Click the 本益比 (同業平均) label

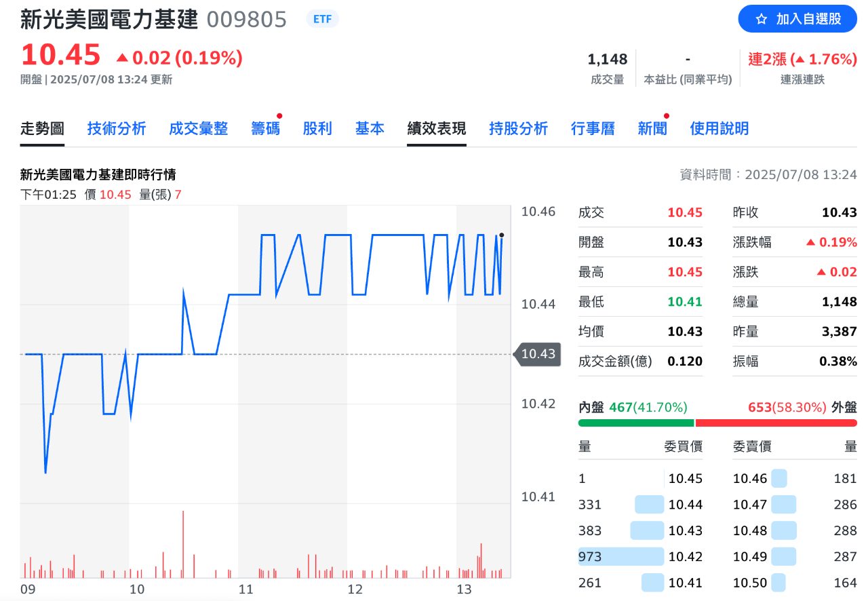click(x=688, y=79)
